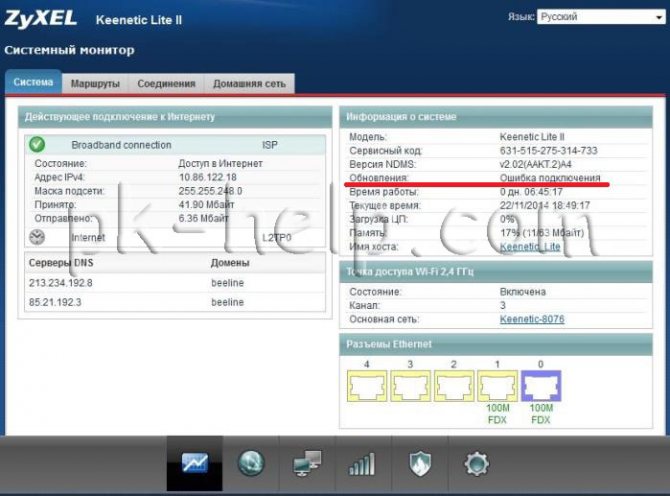Switch to the Домашняя сеть tab

click(x=249, y=83)
